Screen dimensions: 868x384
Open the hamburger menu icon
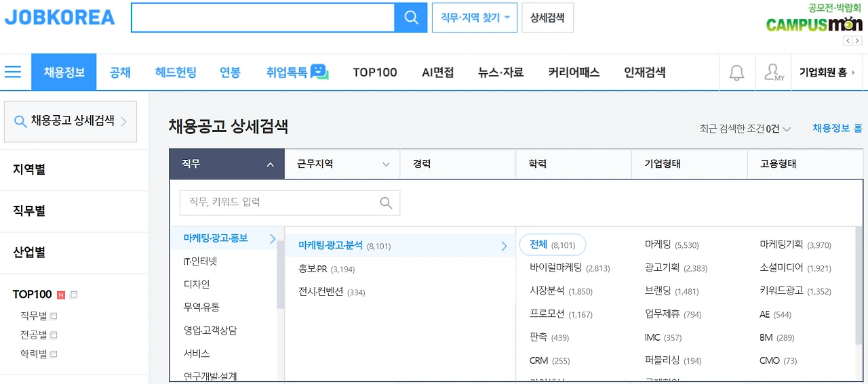13,72
